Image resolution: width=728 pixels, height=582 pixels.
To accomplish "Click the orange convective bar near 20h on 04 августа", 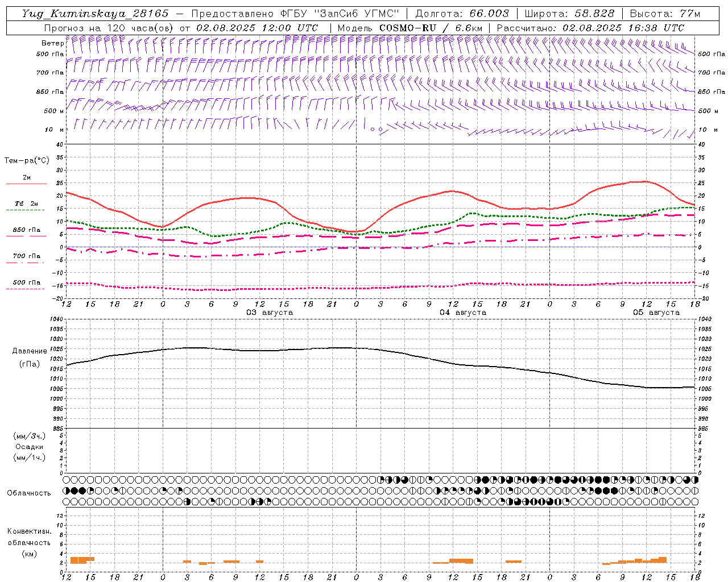I will pos(514,562).
